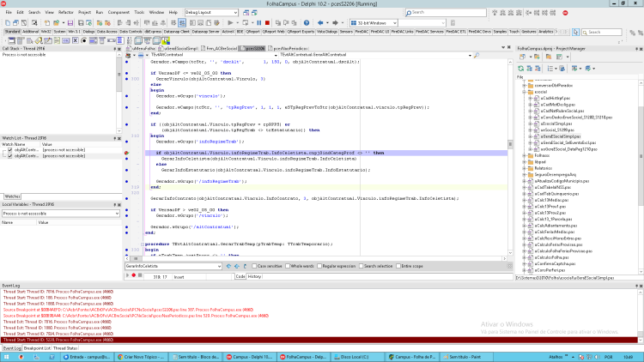Viewport: 644px width, 362px height.
Task: Click the purple Save file icon
Action: click(70, 23)
